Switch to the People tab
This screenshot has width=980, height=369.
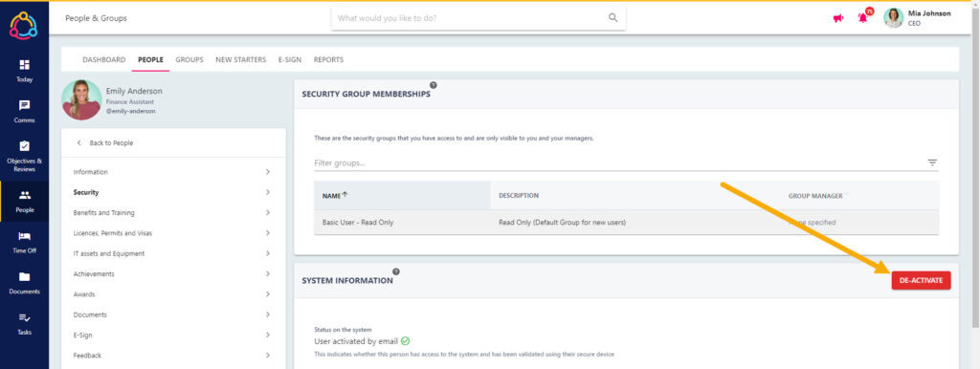pos(150,60)
